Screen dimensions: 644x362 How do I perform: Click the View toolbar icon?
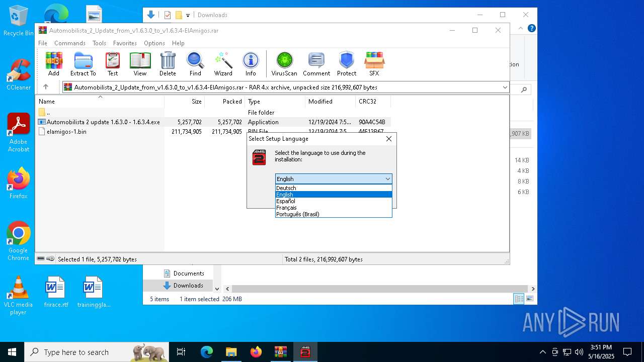point(140,64)
